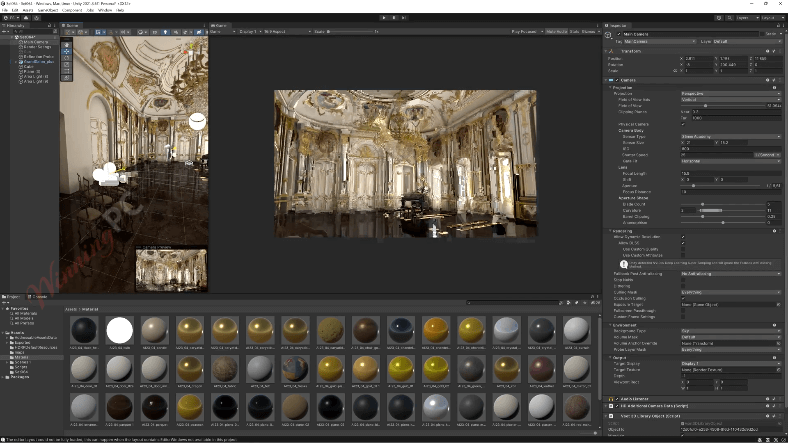Open the global search icon at top right
Viewport: 788px width, 443px height.
point(729,18)
